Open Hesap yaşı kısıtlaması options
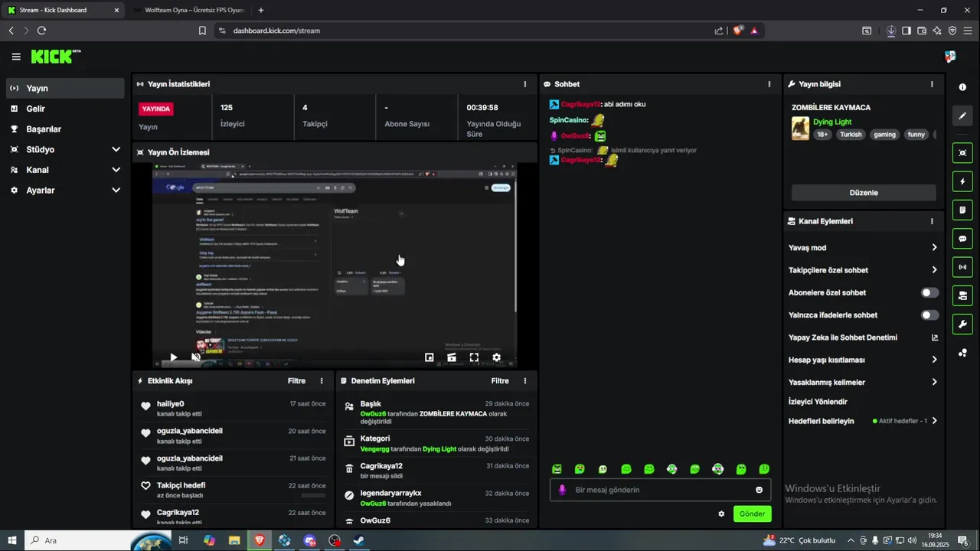Screen dimensions: 980x551 (x=863, y=360)
